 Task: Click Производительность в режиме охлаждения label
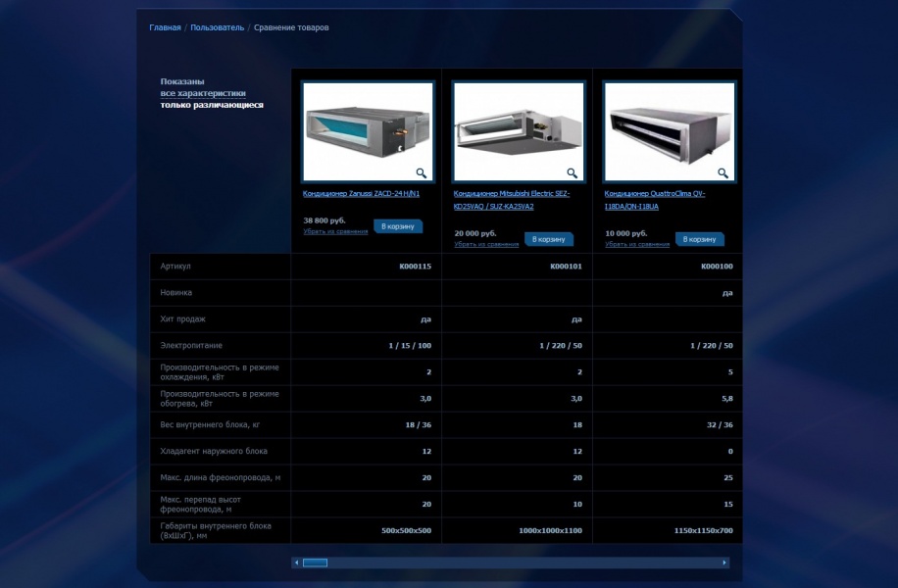click(x=220, y=372)
